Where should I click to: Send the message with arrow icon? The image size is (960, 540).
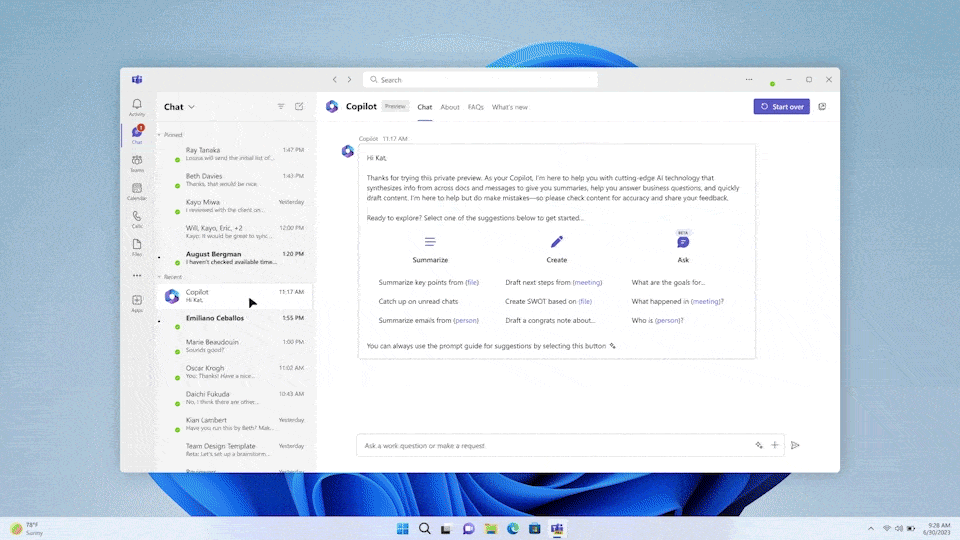point(795,445)
